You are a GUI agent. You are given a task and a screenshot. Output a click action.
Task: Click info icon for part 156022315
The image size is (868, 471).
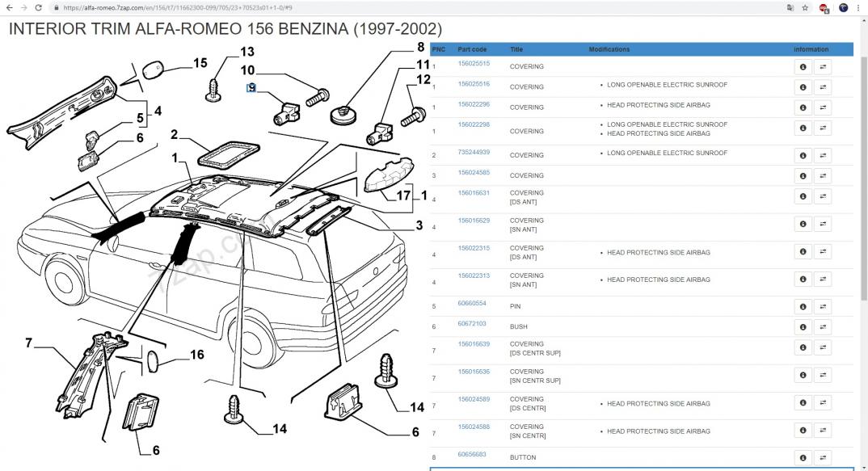[803, 252]
